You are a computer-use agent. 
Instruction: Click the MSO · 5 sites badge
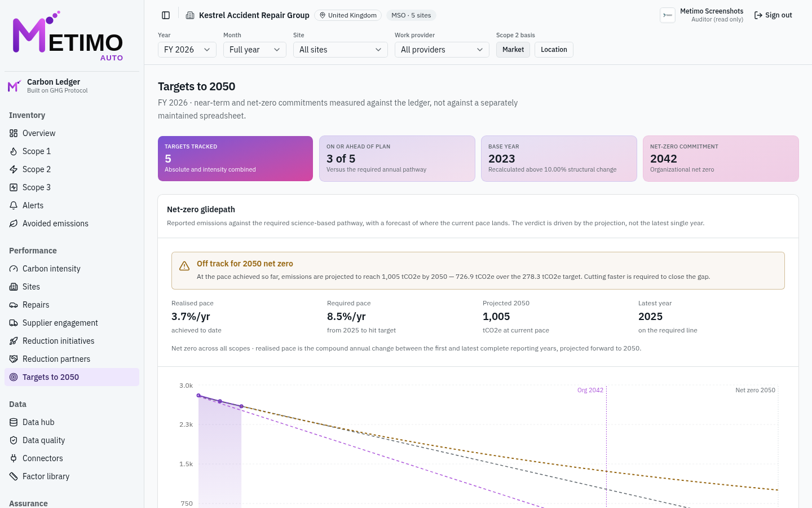[411, 15]
